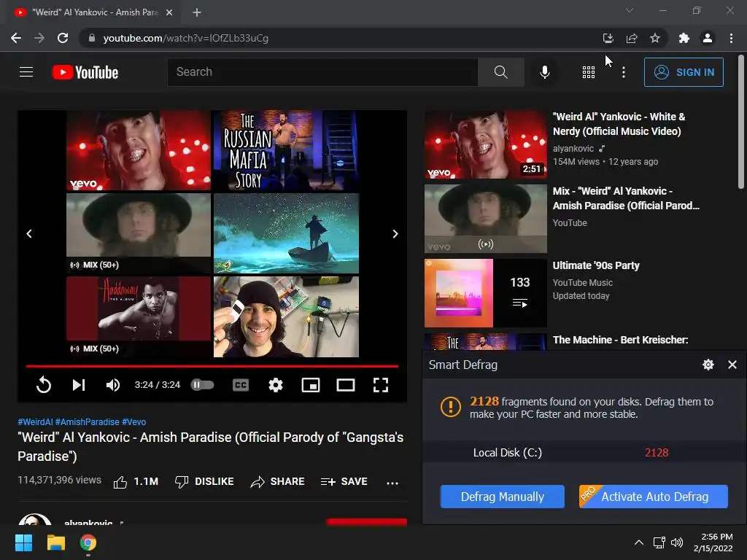Viewport: 747px width, 560px height.
Task: Open The Machine Bert Kreischer video title
Action: pos(620,340)
